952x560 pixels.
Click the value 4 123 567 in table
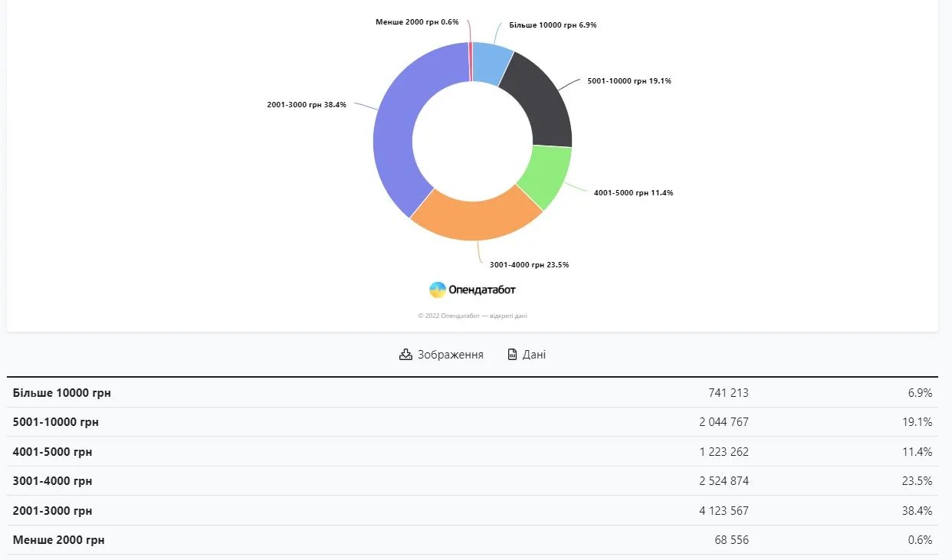coord(724,510)
